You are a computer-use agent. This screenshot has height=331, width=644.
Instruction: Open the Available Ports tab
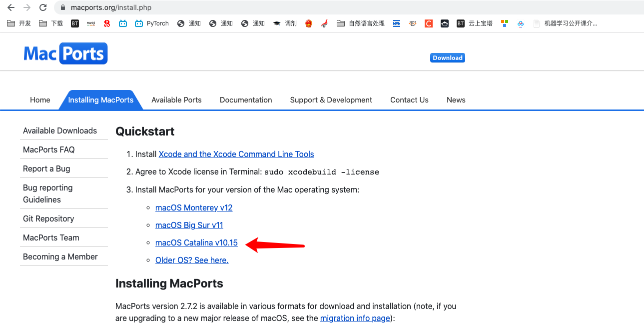click(176, 100)
